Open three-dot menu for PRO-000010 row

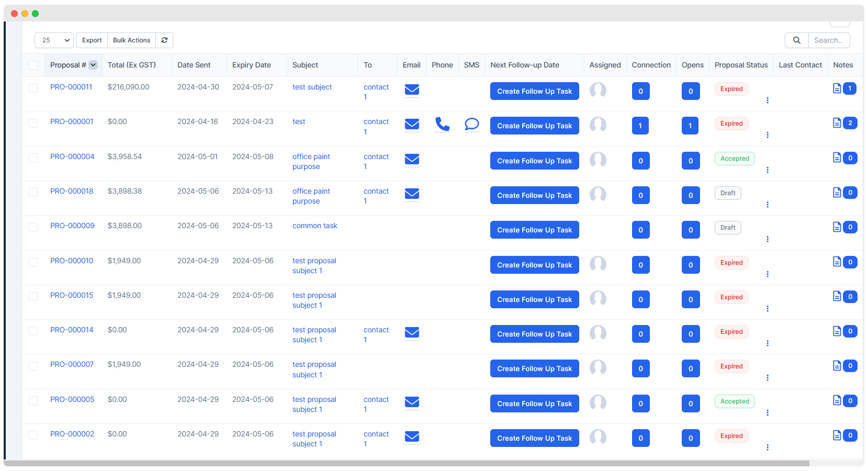click(768, 274)
